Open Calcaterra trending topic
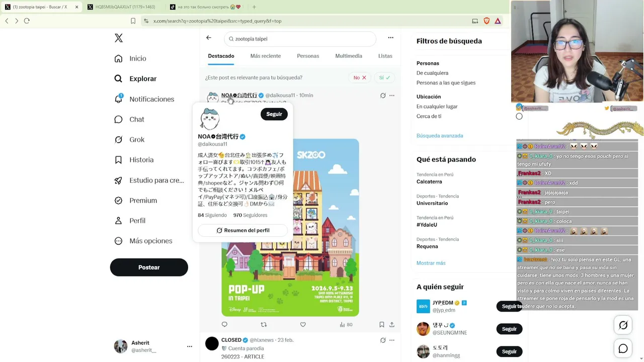This screenshot has height=362, width=644. point(429,182)
